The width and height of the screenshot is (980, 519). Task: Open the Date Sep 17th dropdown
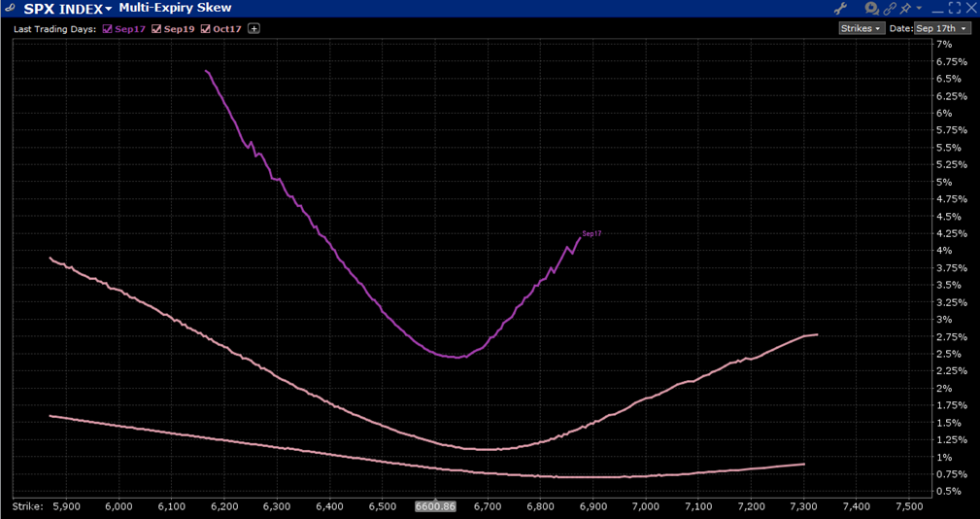click(x=942, y=28)
